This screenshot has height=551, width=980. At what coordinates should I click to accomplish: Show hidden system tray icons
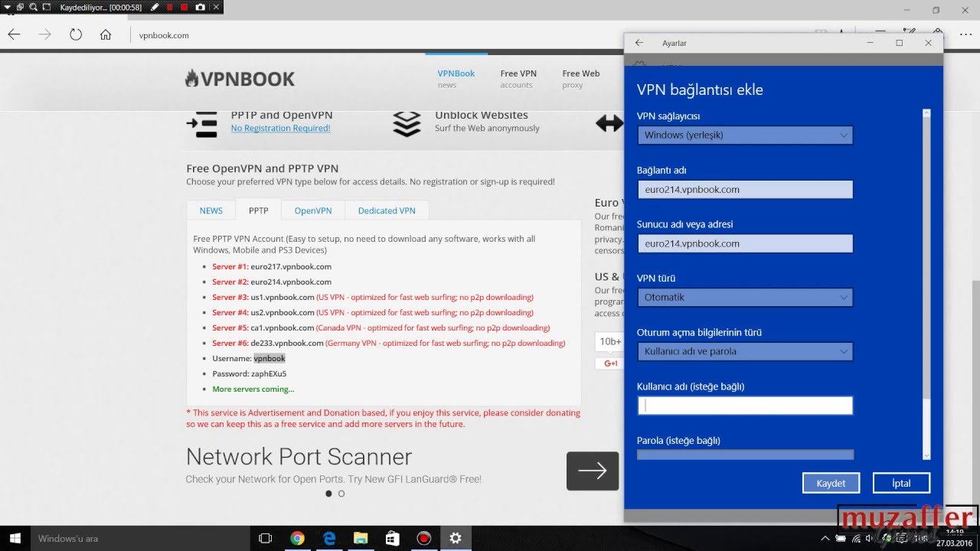(825, 539)
